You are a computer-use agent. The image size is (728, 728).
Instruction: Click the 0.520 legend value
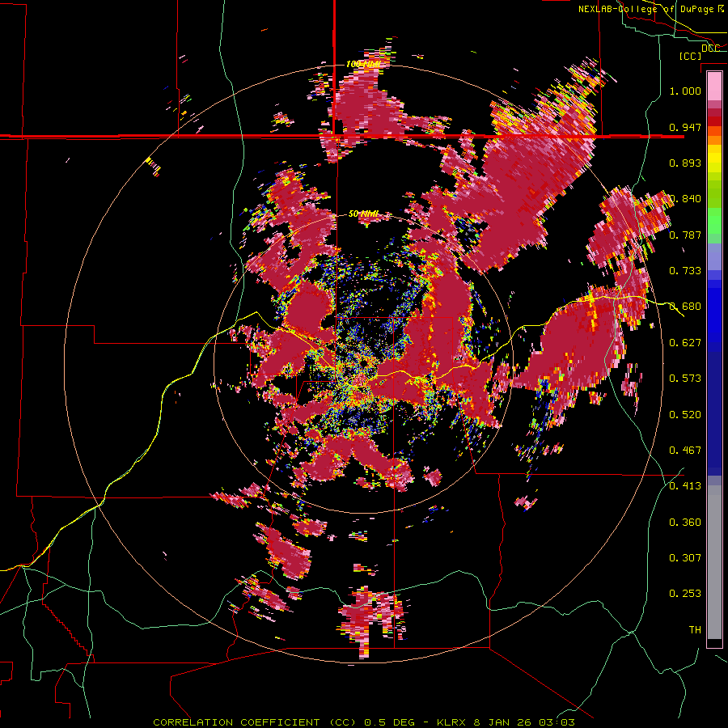[685, 415]
